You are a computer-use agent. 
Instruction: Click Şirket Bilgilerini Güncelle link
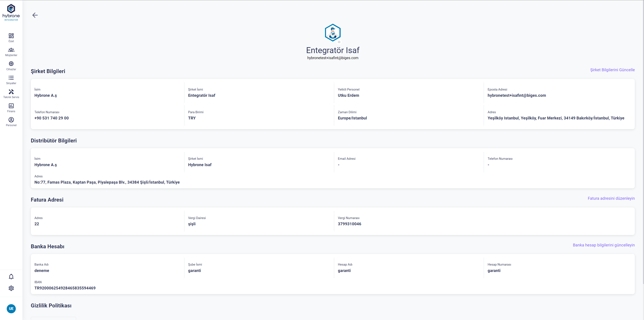(x=612, y=70)
